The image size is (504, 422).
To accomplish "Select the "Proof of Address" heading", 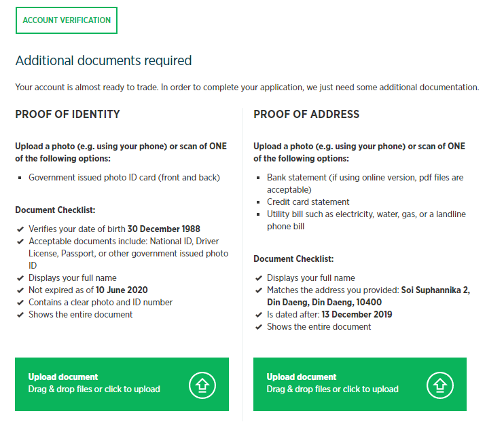I will 306,115.
